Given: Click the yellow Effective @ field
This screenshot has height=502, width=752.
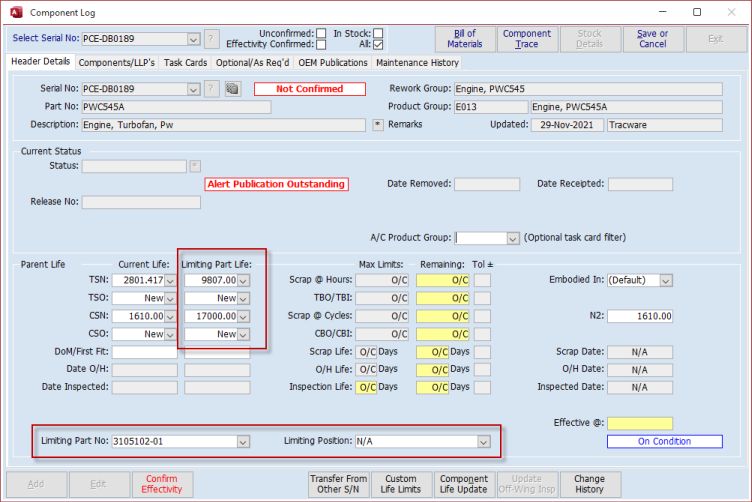Looking at the screenshot, I should (640, 423).
